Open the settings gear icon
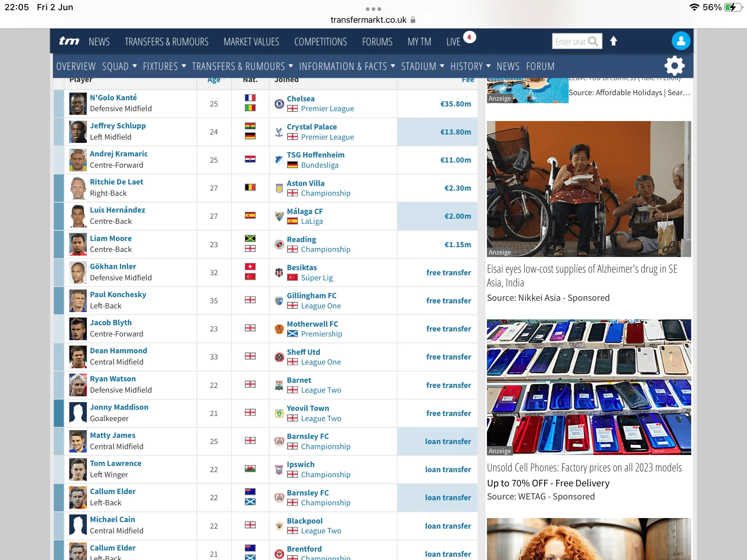 (674, 66)
